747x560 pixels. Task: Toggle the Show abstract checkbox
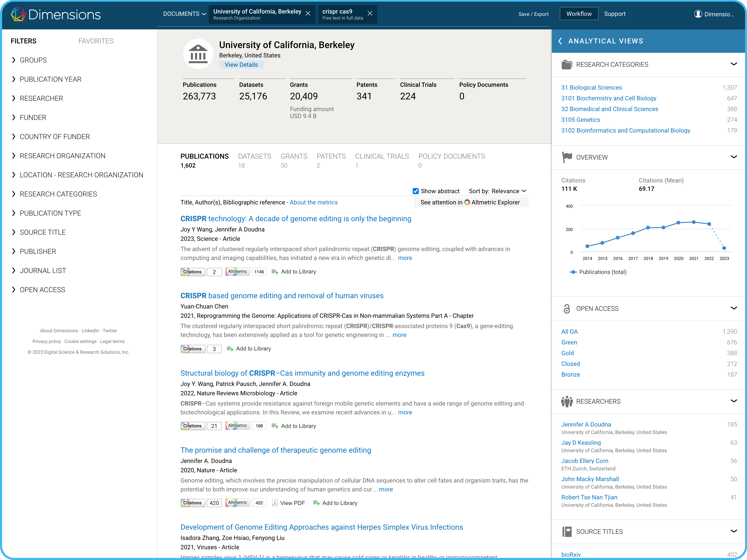(416, 191)
